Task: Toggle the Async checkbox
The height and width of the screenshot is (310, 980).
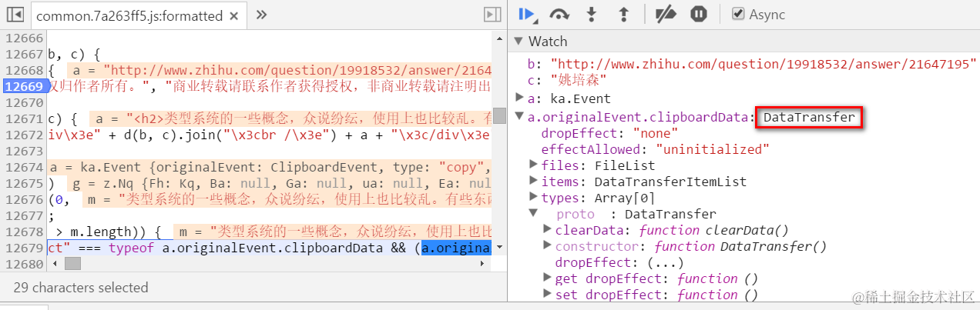Action: point(739,14)
